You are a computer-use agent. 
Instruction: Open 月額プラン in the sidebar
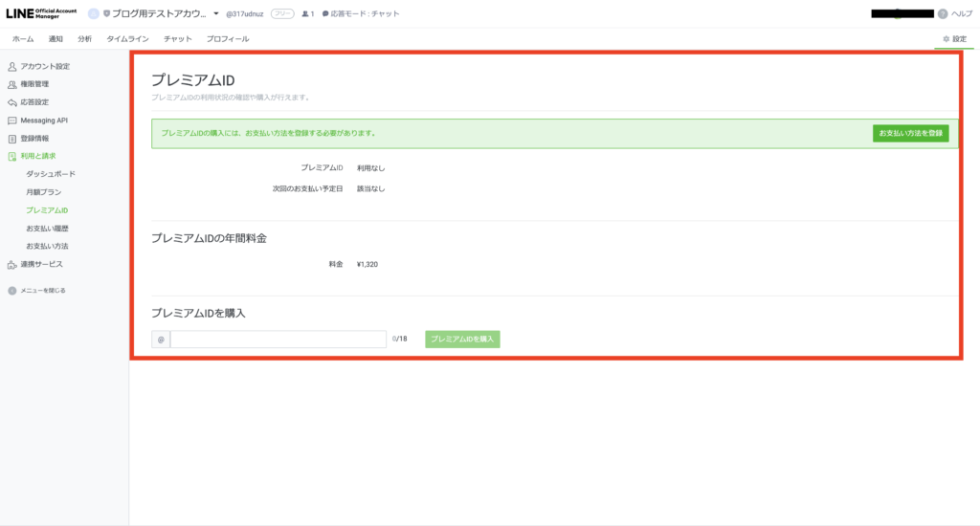46,192
